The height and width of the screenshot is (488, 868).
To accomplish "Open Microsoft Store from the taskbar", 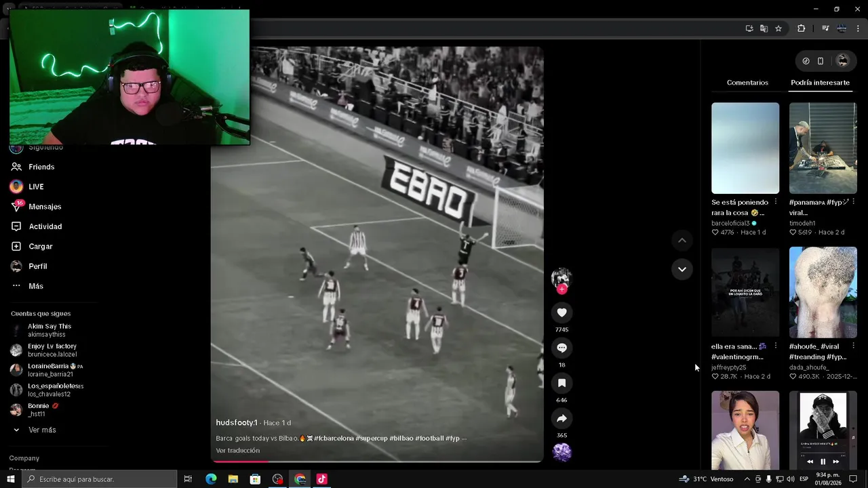I will [255, 479].
